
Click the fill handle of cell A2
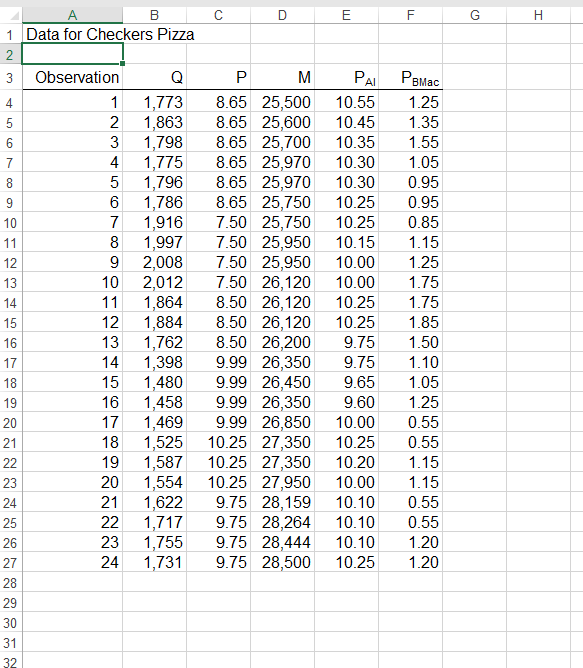122,63
